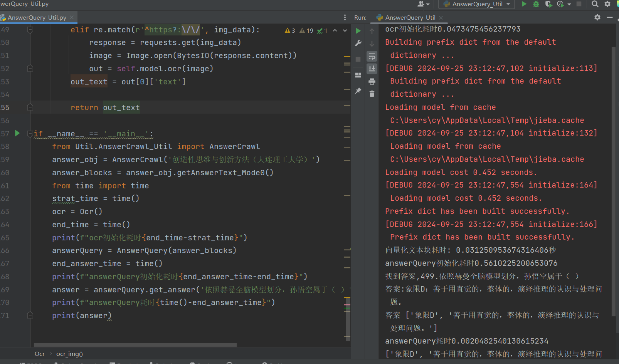Open AnswerQuery_Util run configuration dropdown
This screenshot has width=619, height=364.
pos(477,4)
